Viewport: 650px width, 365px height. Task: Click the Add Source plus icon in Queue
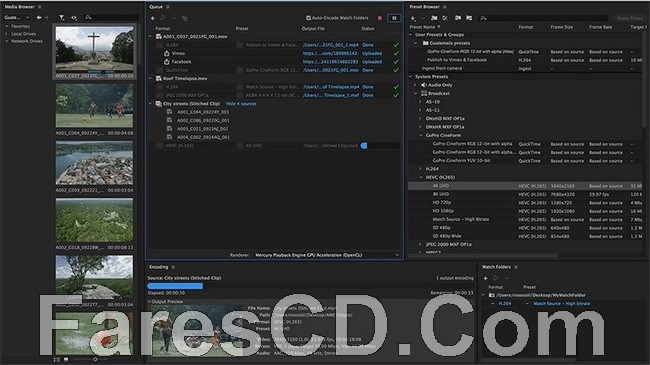click(153, 18)
